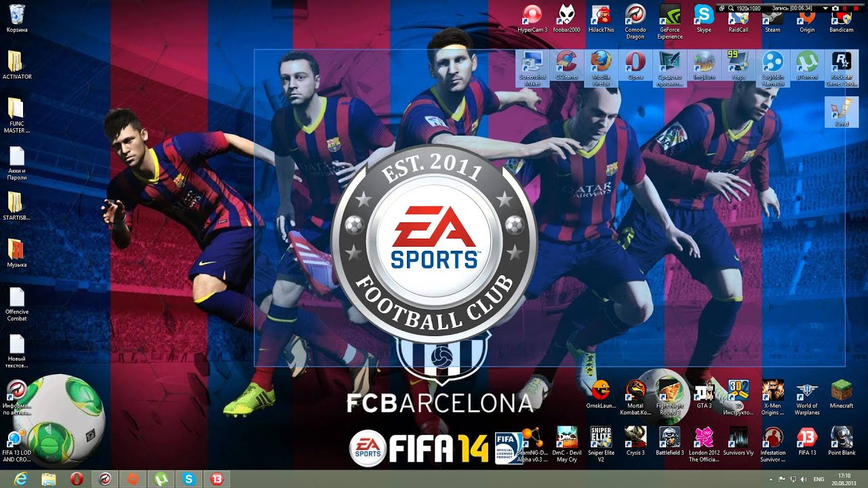Open the Средство просмот... shortcut
This screenshot has height=488, width=868.
click(670, 68)
